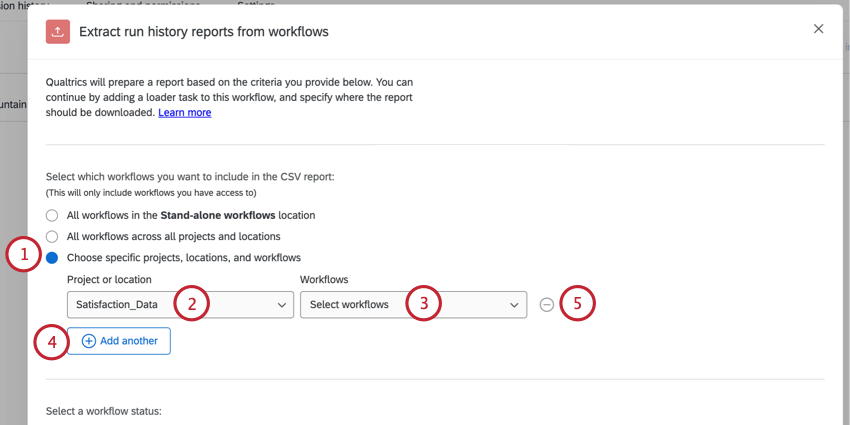Click the plus icon on Add another
Image resolution: width=850 pixels, height=425 pixels.
point(88,341)
